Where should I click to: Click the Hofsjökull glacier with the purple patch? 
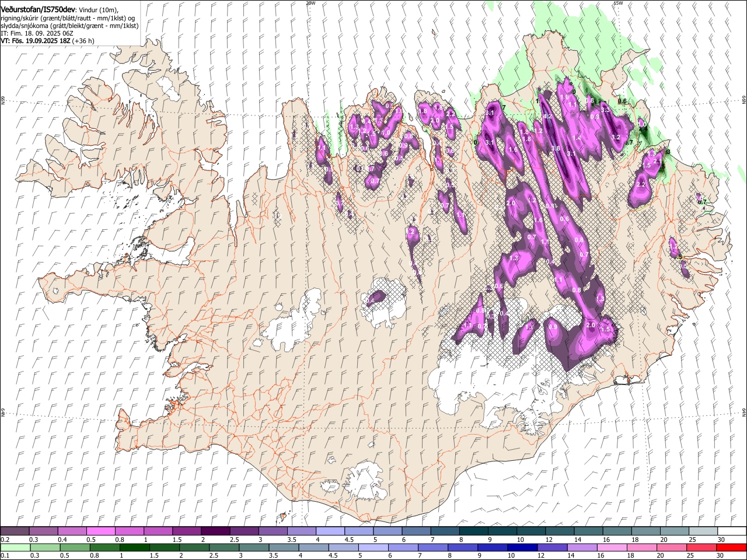tap(383, 303)
